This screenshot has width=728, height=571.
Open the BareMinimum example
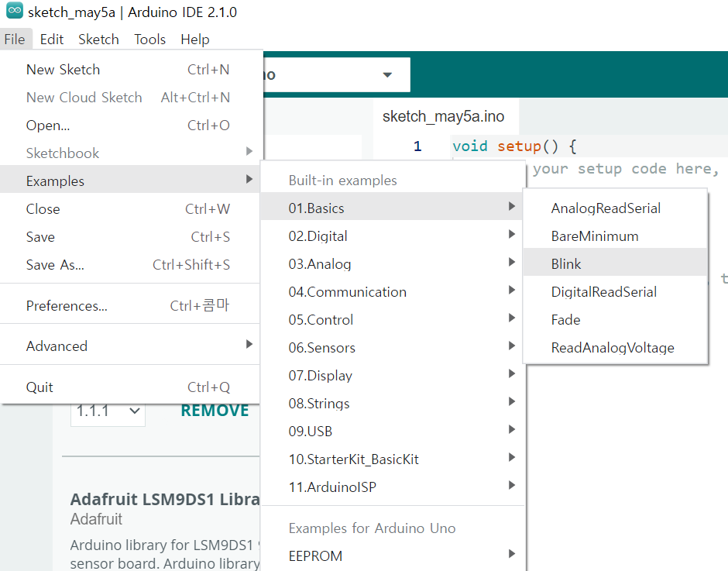tap(615, 236)
